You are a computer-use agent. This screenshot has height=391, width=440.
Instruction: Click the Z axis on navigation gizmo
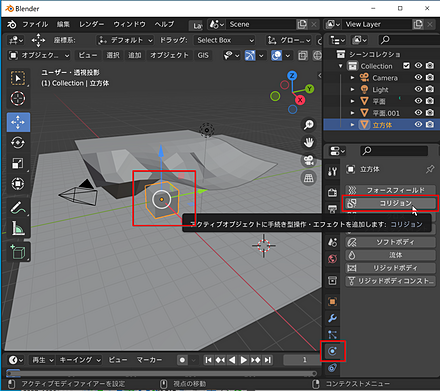point(292,75)
